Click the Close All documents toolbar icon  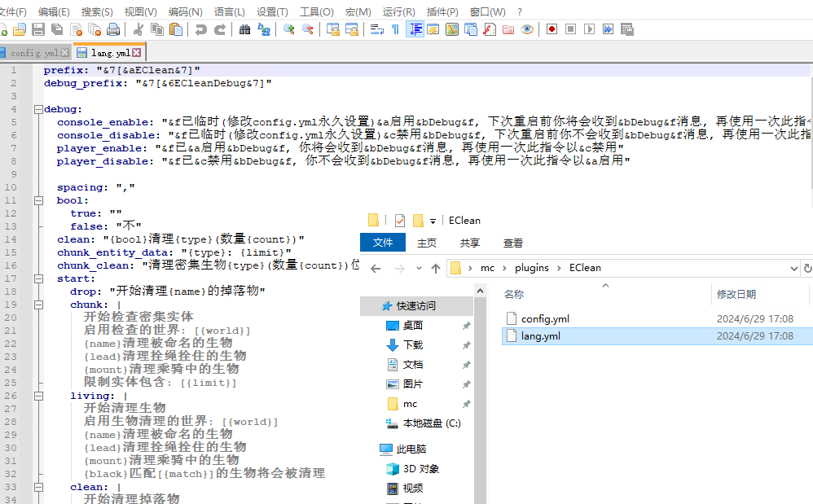94,29
